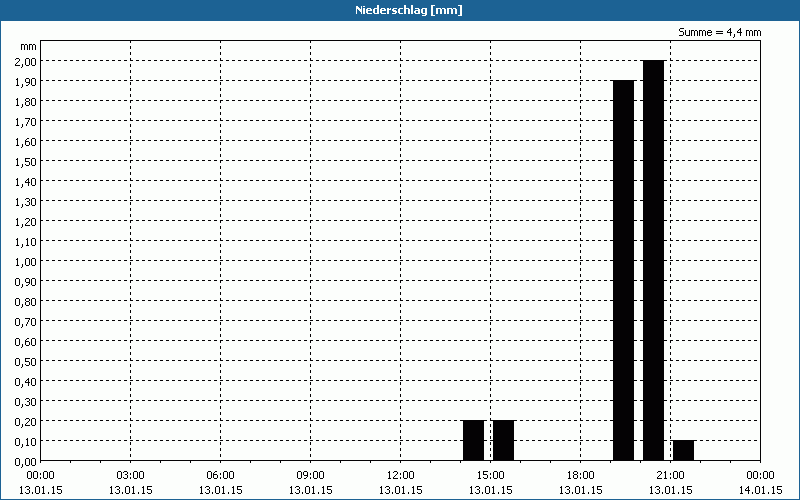Click the 06:00 time axis label

pos(220,476)
